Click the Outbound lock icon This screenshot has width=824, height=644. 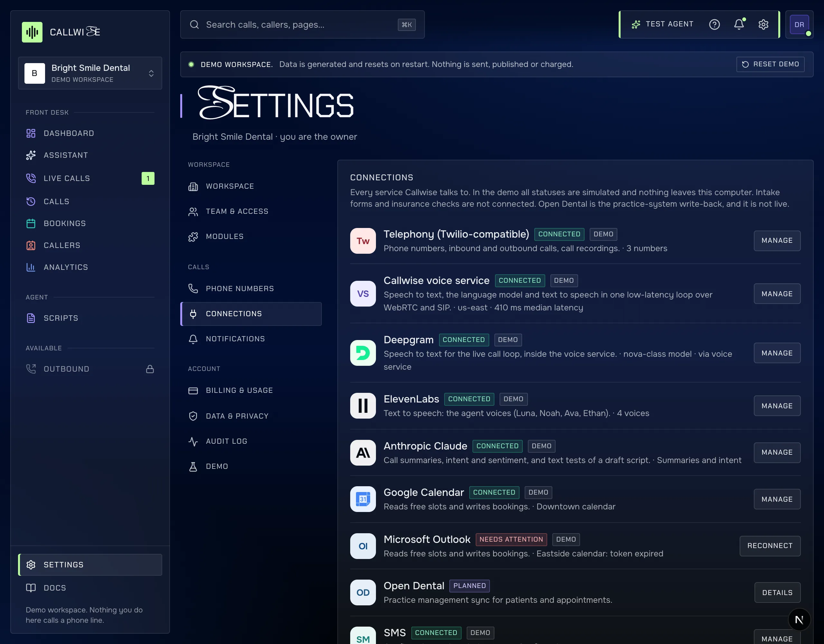pos(150,369)
